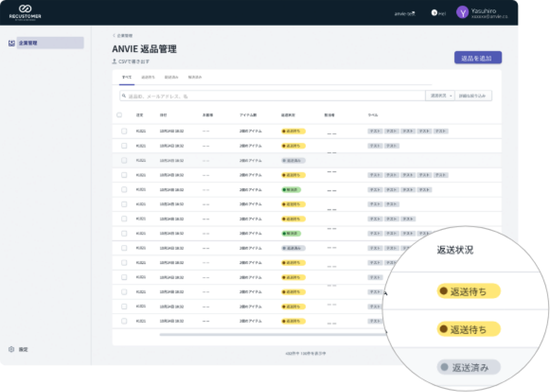The width and height of the screenshot is (550, 392).
Task: Switch to the 解決済み tab
Action: tap(195, 77)
